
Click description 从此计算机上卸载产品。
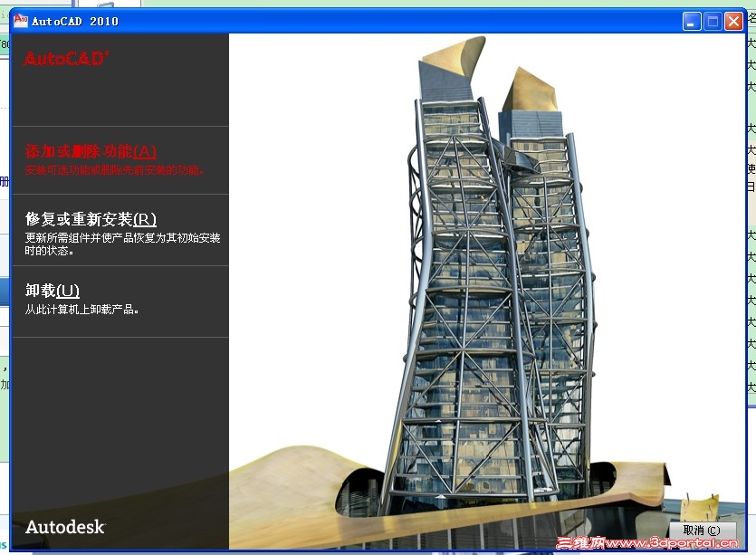coord(82,310)
